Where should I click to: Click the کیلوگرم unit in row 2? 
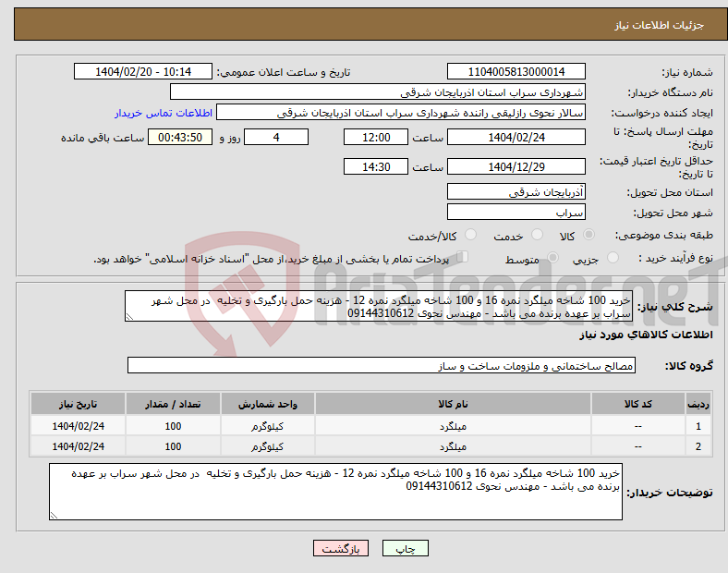pyautogui.click(x=267, y=446)
